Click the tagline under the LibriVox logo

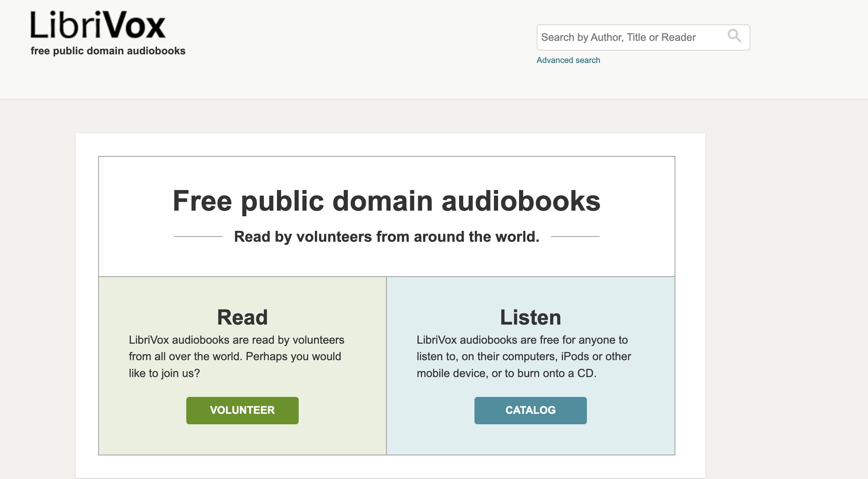pyautogui.click(x=108, y=51)
